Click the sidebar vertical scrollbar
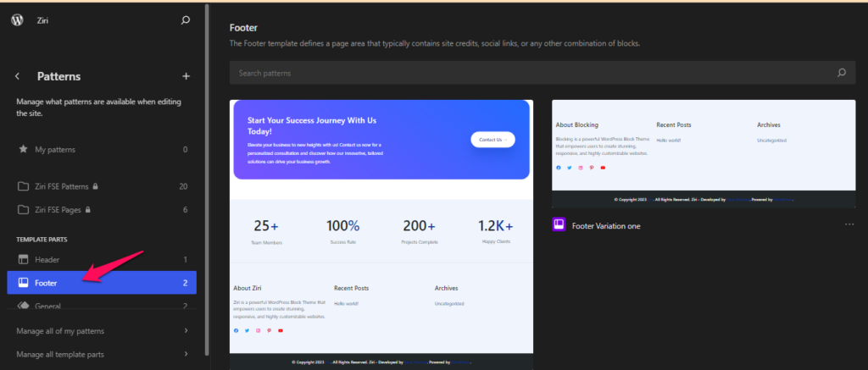This screenshot has height=370, width=868. coord(207,179)
